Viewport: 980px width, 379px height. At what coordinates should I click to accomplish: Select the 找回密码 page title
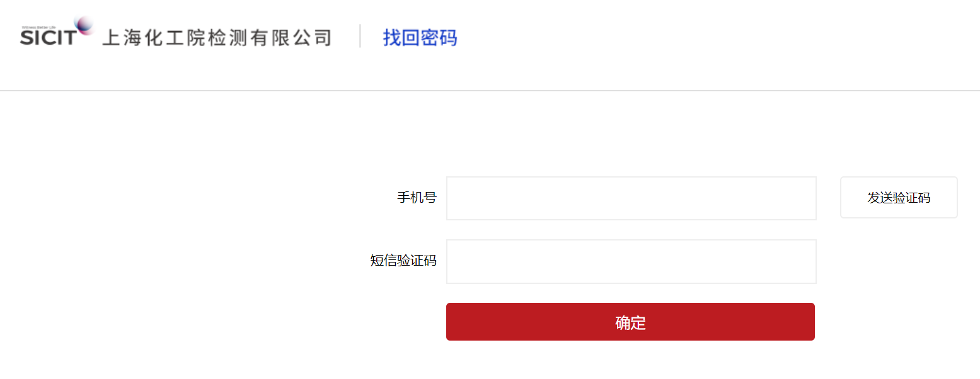tap(420, 38)
